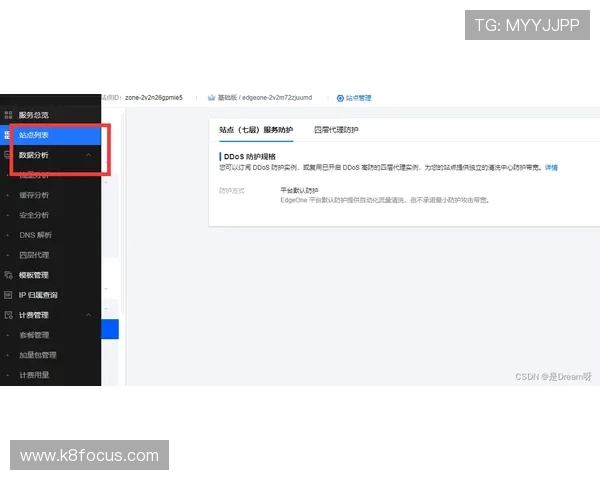Viewport: 600px width, 480px height.
Task: Click the 站点管理 link
Action: point(358,98)
